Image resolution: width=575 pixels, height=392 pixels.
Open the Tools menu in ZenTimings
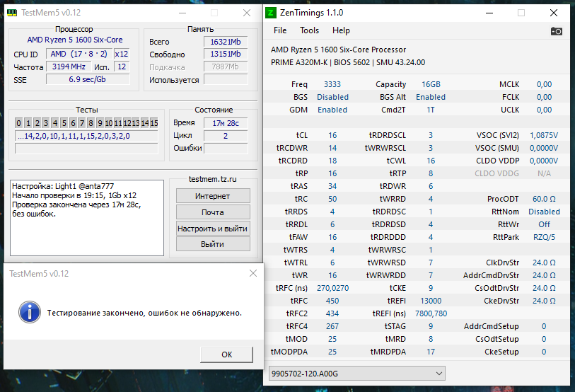coord(309,30)
